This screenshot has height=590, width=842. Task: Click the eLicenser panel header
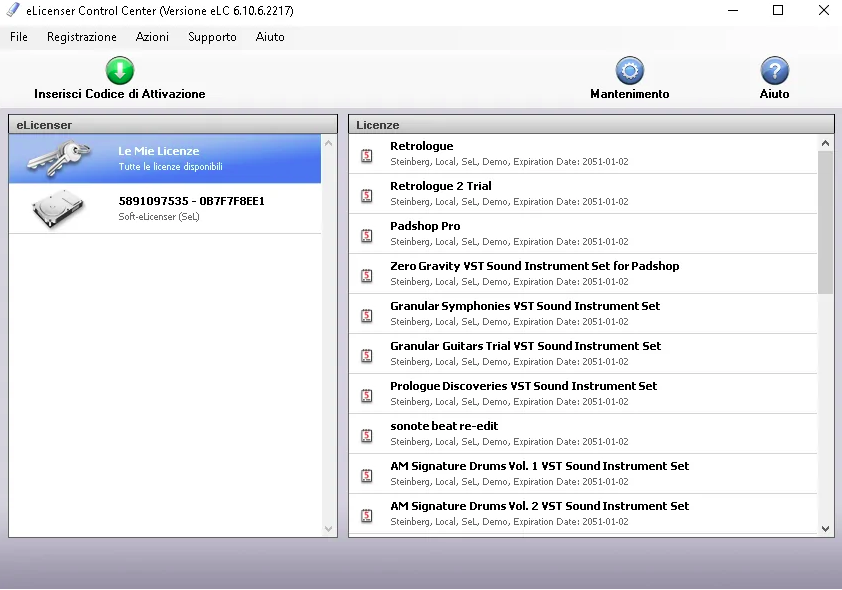173,125
